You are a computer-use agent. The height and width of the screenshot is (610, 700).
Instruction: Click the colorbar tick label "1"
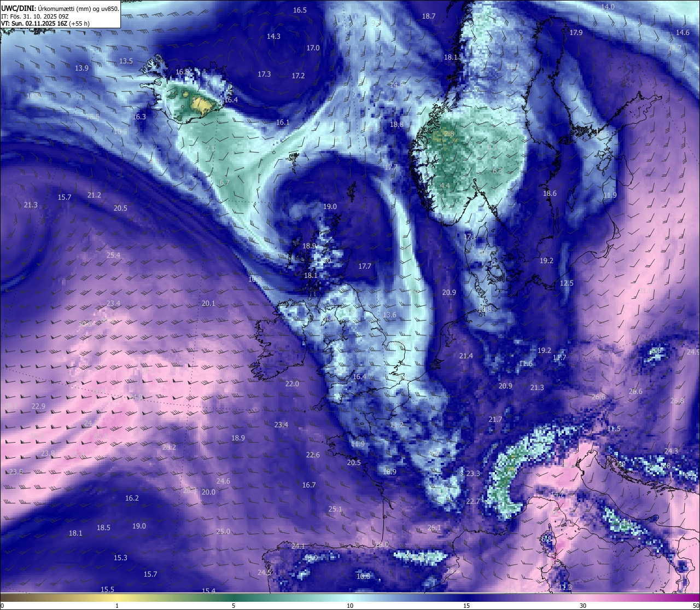tap(117, 606)
